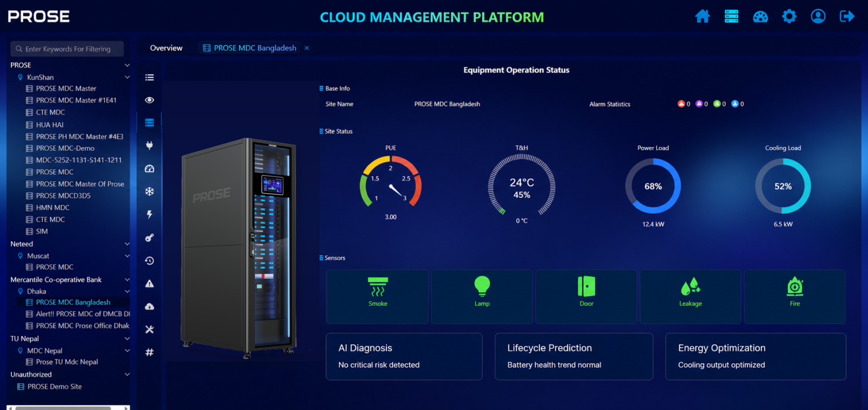
Task: Click the purple alarm statistics icon
Action: [x=699, y=104]
